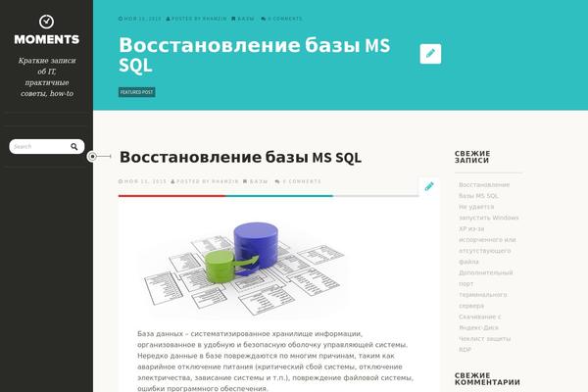Click the bookmark icon under the post title

coord(245,181)
